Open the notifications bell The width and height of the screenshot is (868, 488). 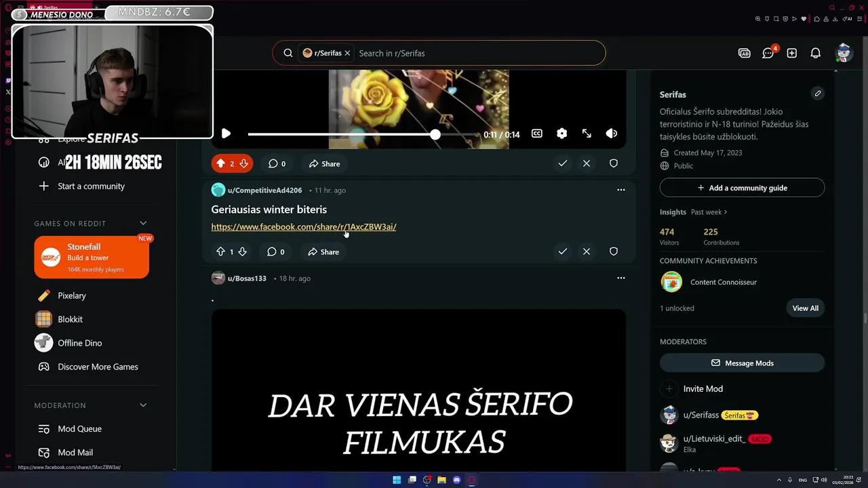(816, 53)
